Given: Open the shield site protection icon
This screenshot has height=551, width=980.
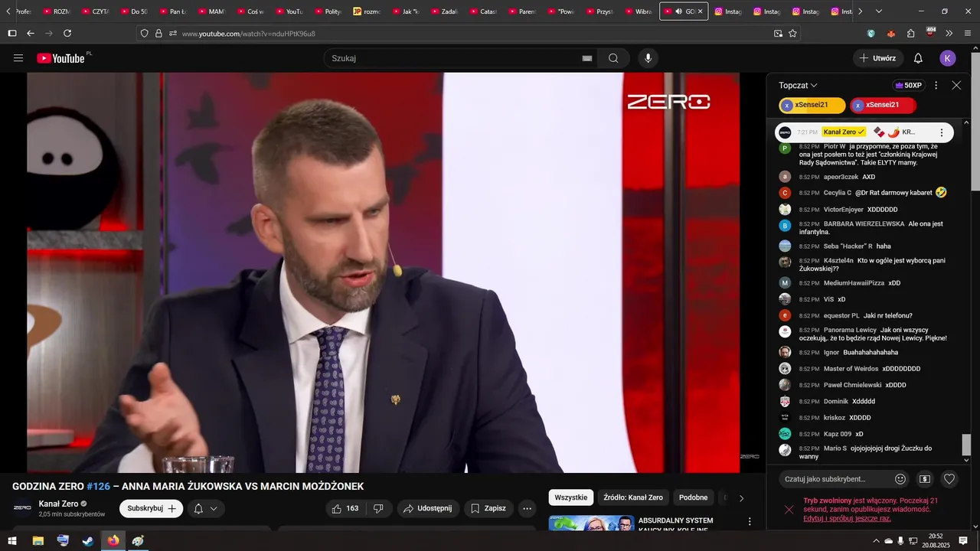Looking at the screenshot, I should (144, 34).
